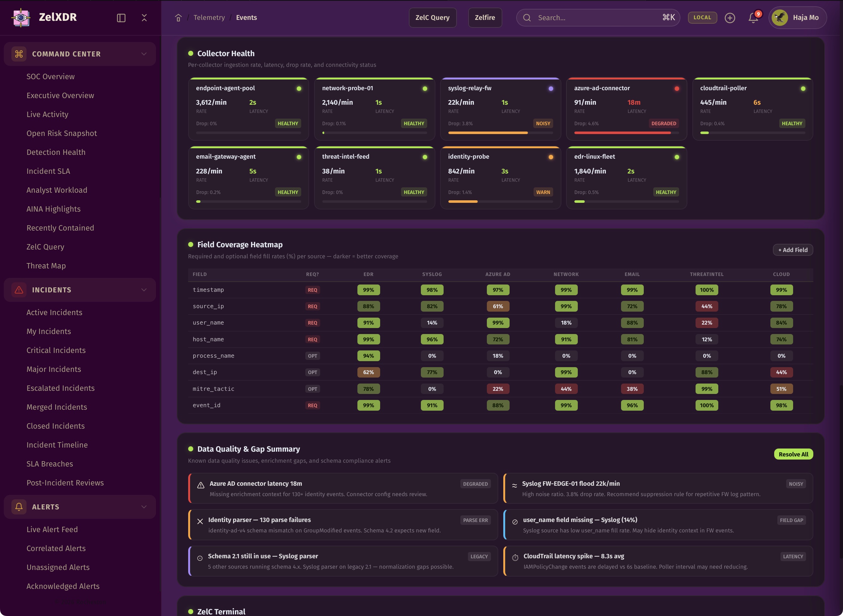Click the + Add Field button
The image size is (843, 616).
[x=792, y=250]
